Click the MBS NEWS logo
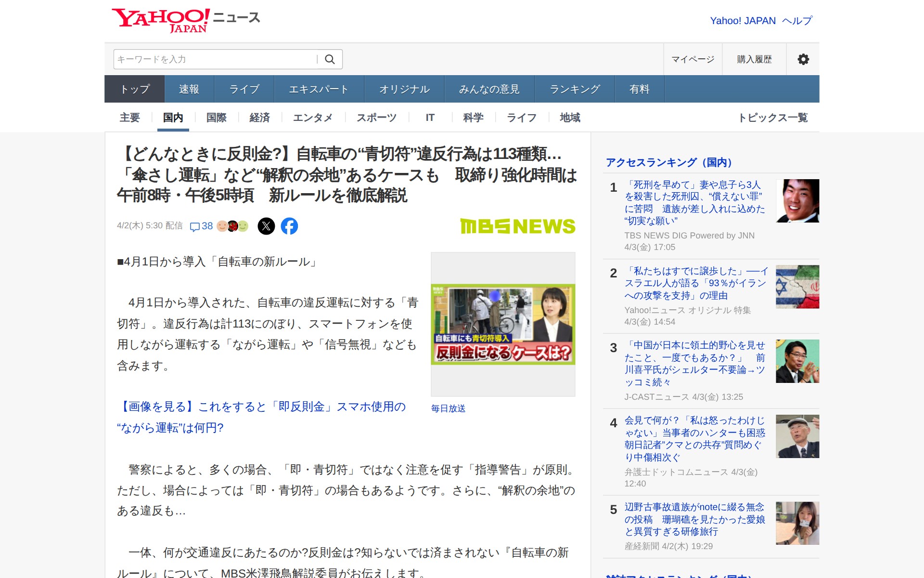 pos(517,226)
